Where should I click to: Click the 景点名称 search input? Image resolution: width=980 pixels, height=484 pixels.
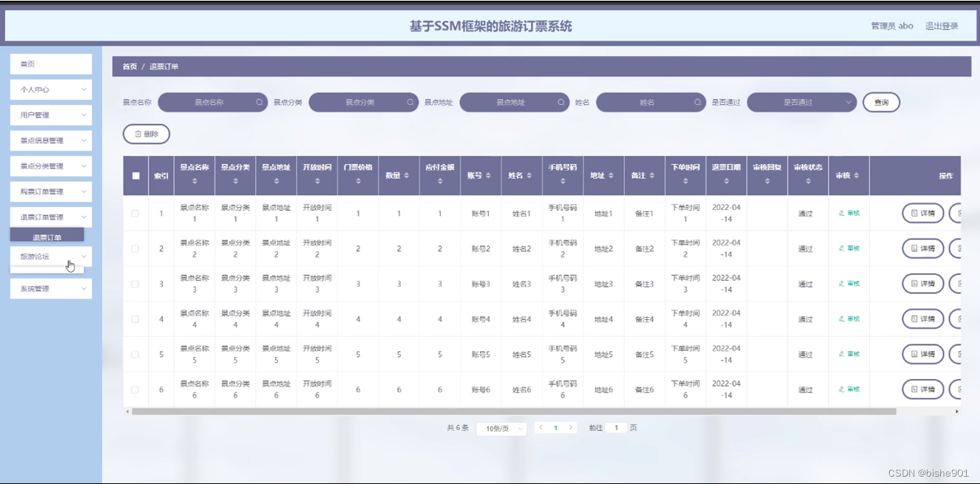pos(212,103)
